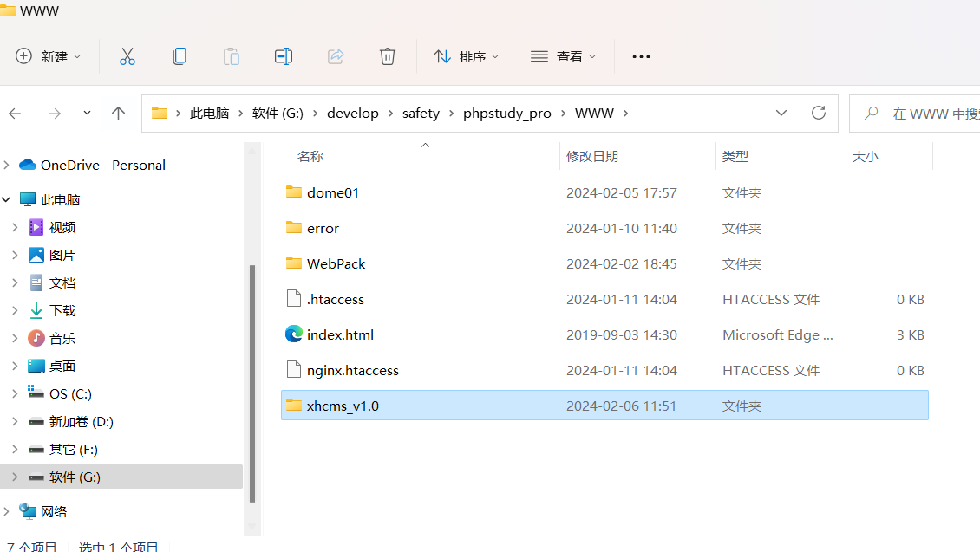Navigate to safety in the breadcrumb
Screen dimensions: 980x552
(421, 113)
